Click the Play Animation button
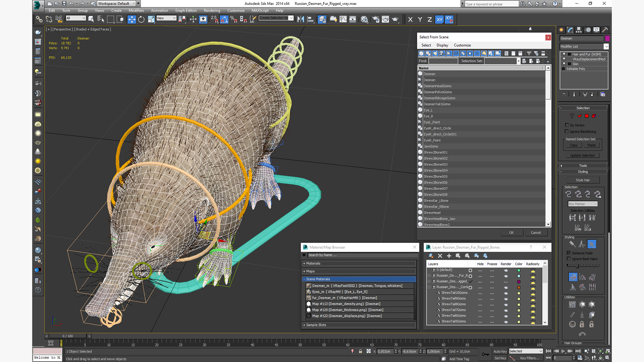This screenshot has width=644, height=362. tap(563, 351)
